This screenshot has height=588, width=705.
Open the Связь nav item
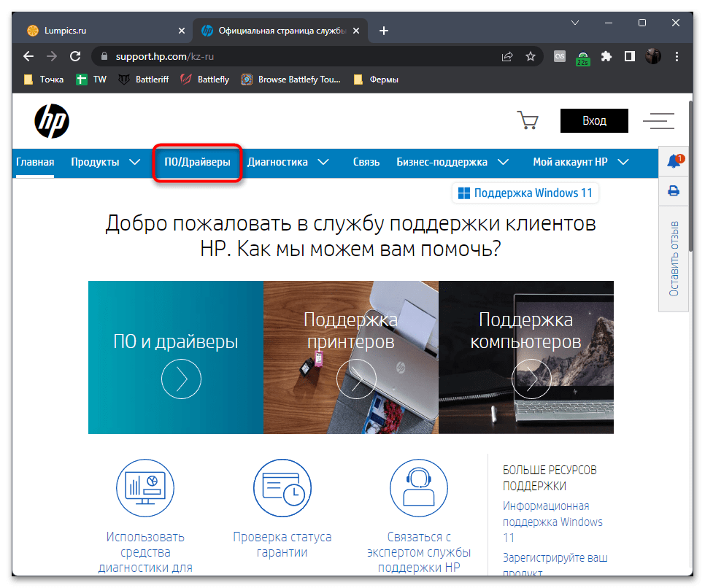click(x=366, y=162)
